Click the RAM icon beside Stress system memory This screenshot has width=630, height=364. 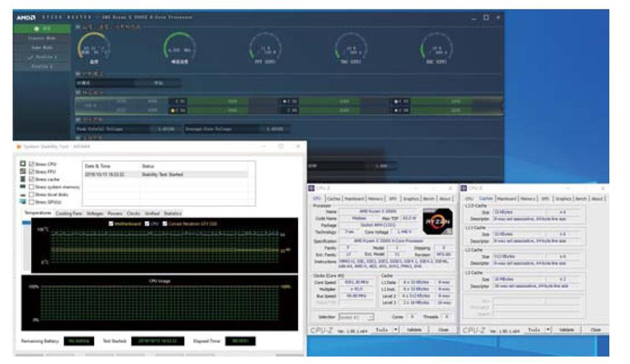coord(23,187)
